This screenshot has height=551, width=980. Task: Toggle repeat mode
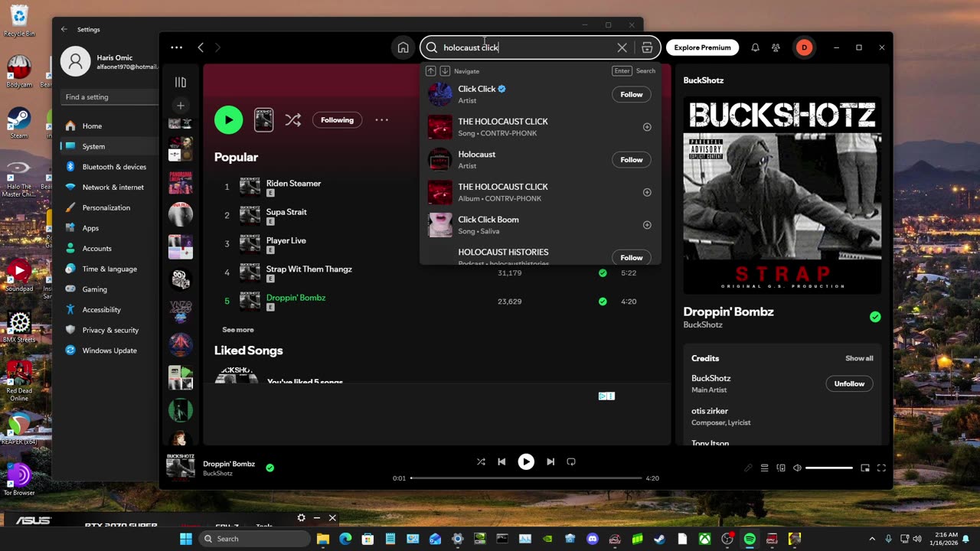(571, 461)
